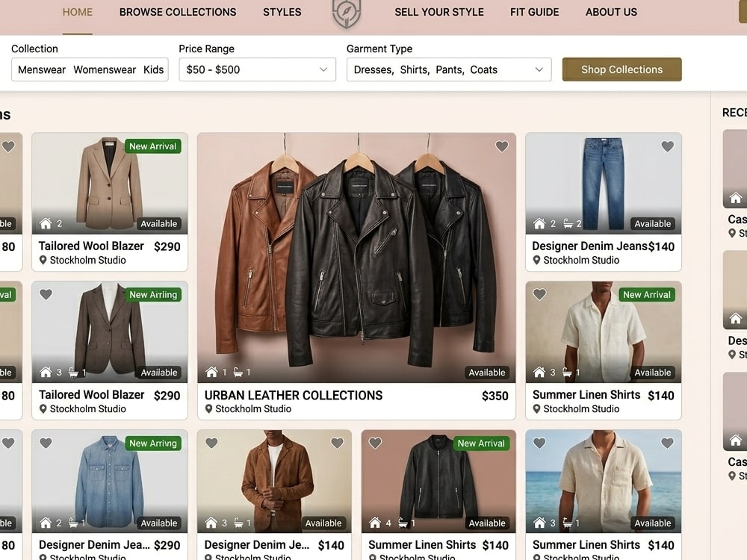The height and width of the screenshot is (560, 747).
Task: Favorite the Designer Denim Jeans $140 top card
Action: pyautogui.click(x=667, y=146)
